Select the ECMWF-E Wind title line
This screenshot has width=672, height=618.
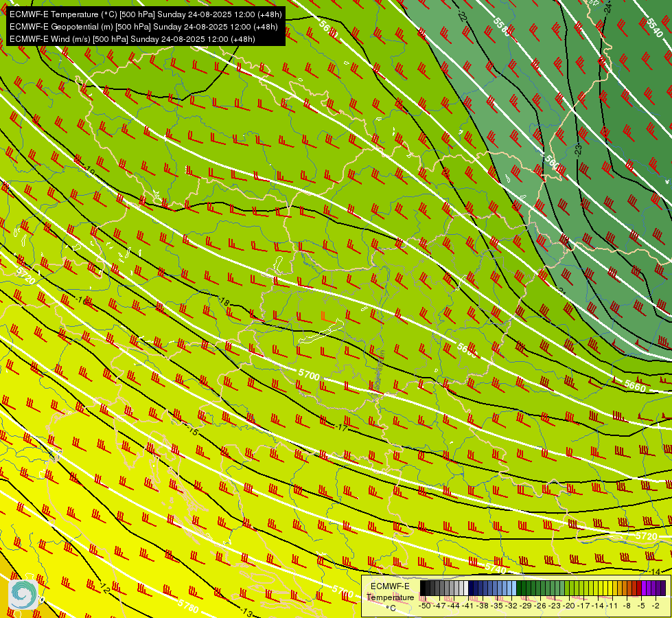tap(132, 39)
